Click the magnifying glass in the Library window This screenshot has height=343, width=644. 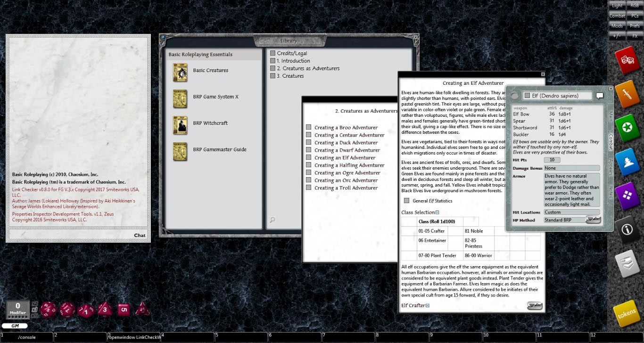[x=272, y=220]
